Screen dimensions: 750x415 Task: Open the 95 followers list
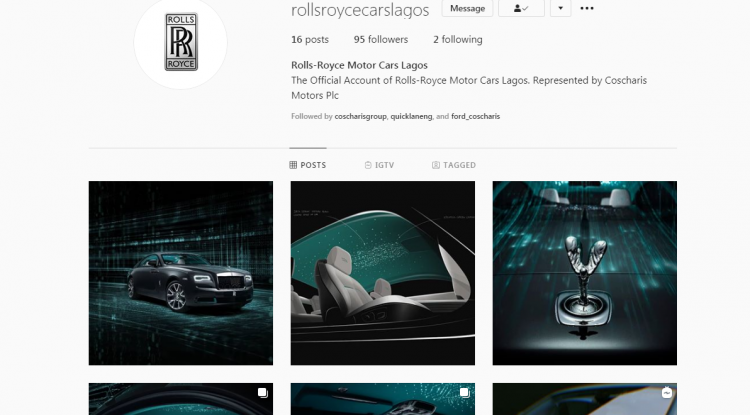click(x=381, y=40)
